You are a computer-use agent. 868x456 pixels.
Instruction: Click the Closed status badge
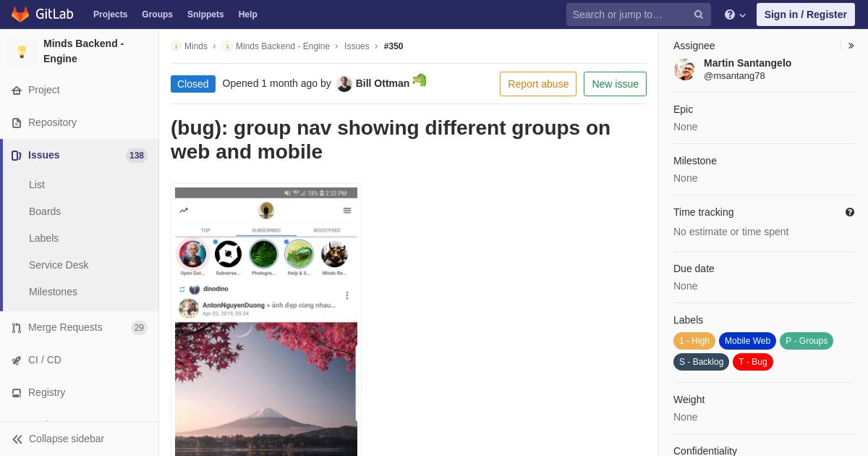click(193, 84)
